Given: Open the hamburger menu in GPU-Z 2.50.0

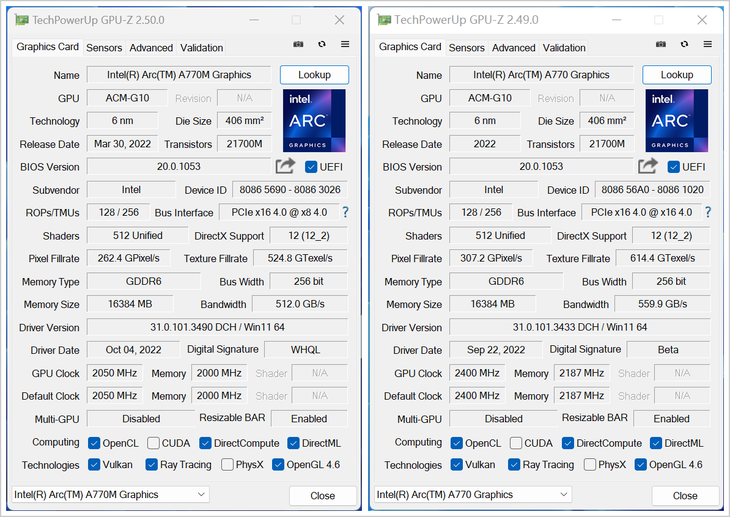Looking at the screenshot, I should click(x=345, y=44).
